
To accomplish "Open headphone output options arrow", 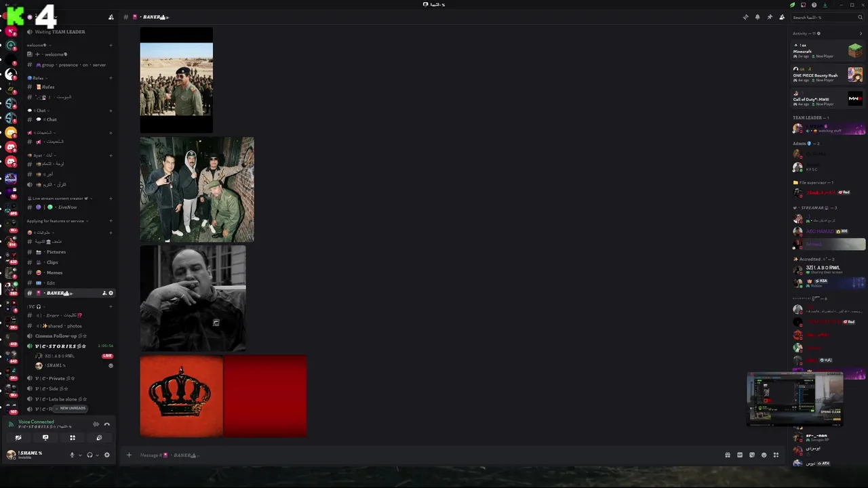I will (x=98, y=455).
